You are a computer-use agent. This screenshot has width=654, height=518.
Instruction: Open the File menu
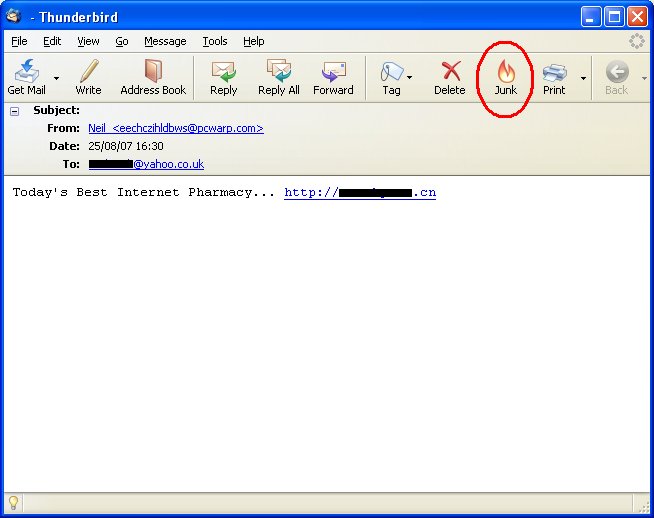[19, 41]
